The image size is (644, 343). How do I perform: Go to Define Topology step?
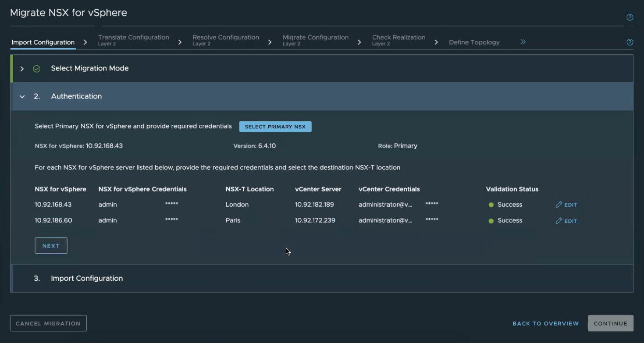[x=474, y=42]
